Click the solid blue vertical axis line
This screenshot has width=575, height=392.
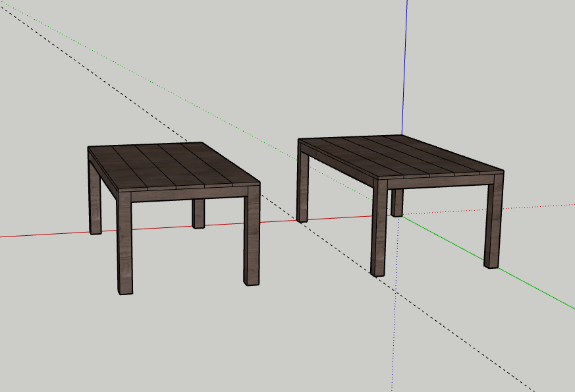point(405,68)
